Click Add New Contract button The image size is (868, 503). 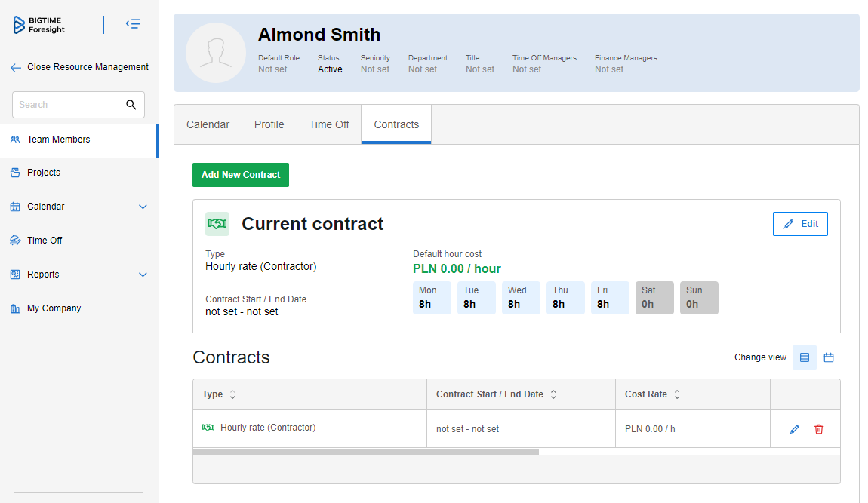pos(241,175)
